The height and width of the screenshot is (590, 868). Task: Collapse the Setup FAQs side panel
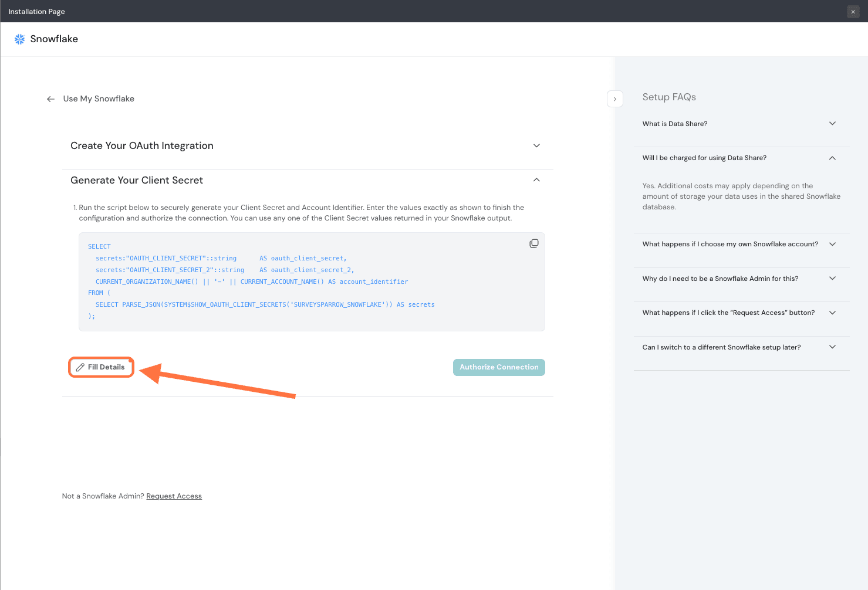point(614,99)
